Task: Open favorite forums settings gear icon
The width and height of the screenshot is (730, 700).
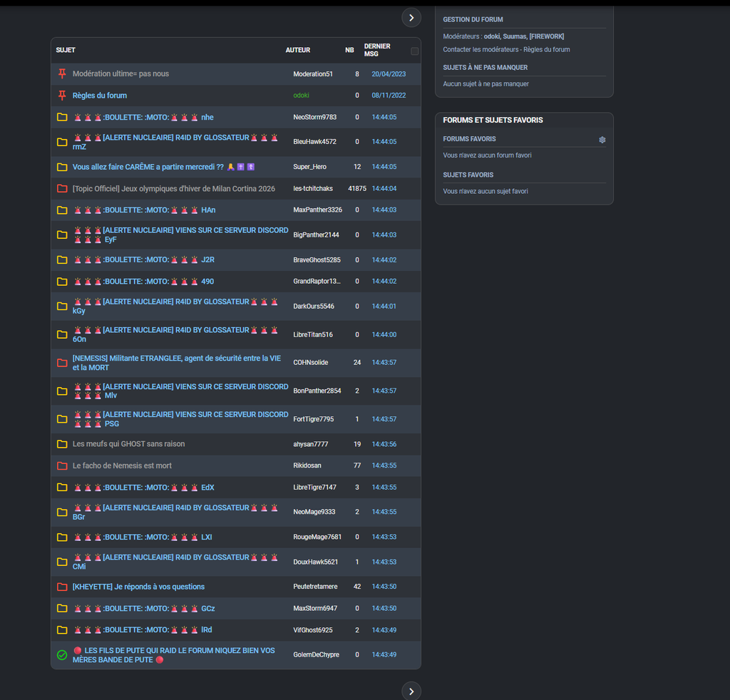Action: click(x=602, y=140)
